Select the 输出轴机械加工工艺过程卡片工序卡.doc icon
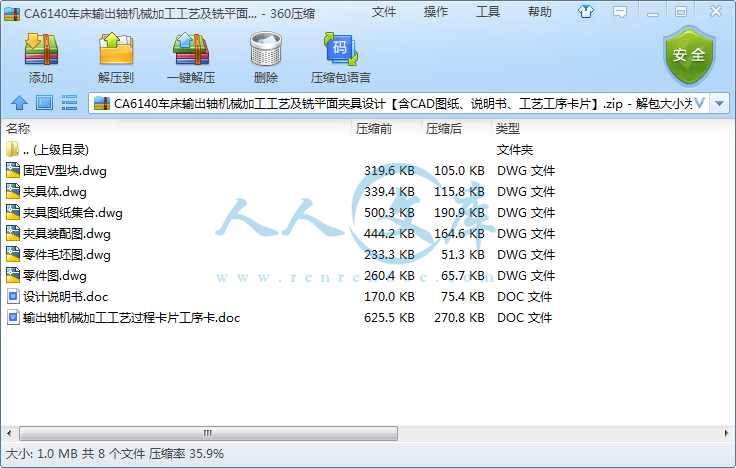 (x=13, y=318)
